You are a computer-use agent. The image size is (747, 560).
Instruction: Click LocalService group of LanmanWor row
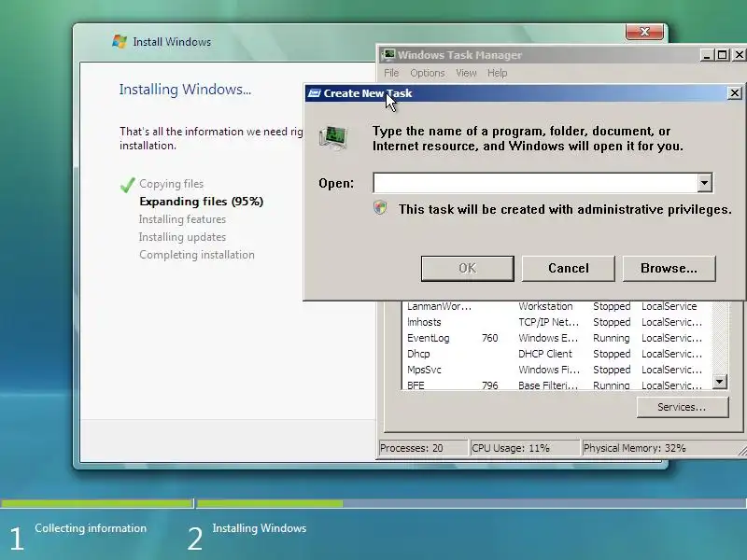pyautogui.click(x=669, y=306)
